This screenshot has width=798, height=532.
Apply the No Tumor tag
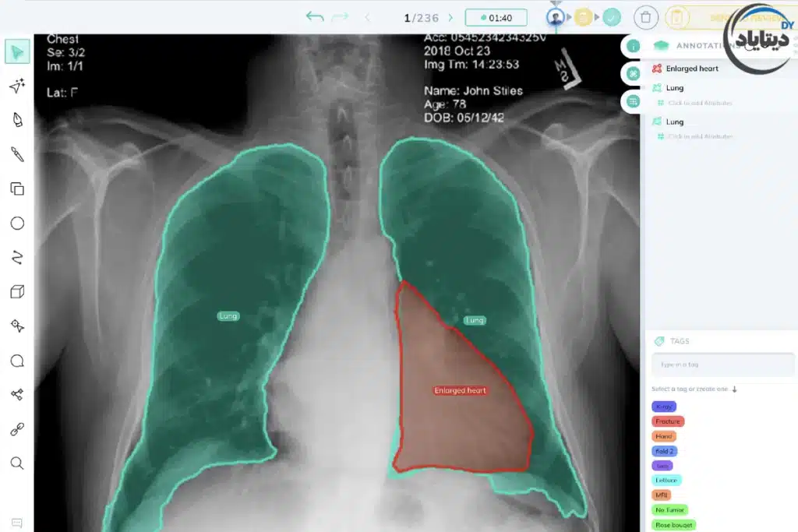pyautogui.click(x=669, y=510)
